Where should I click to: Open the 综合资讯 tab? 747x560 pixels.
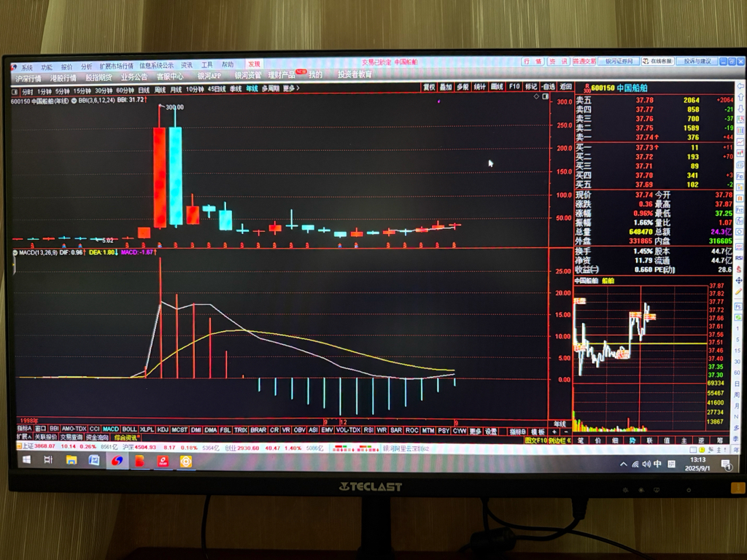pyautogui.click(x=125, y=437)
